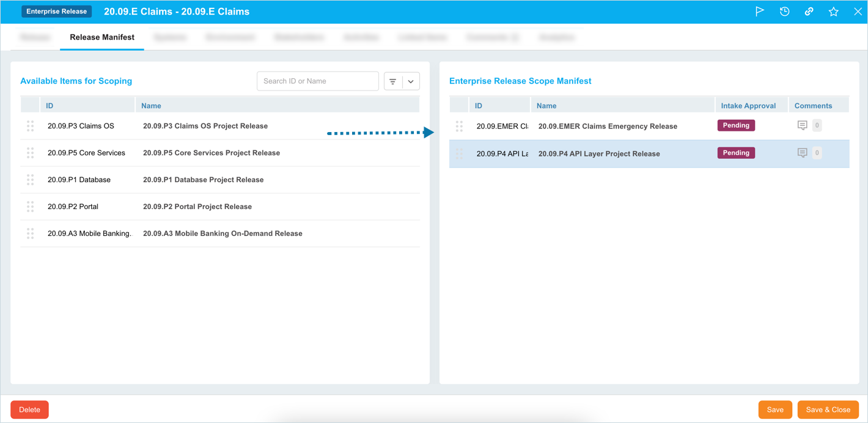The width and height of the screenshot is (868, 423).
Task: Open comments icon for P4 API Layer release
Action: 803,153
